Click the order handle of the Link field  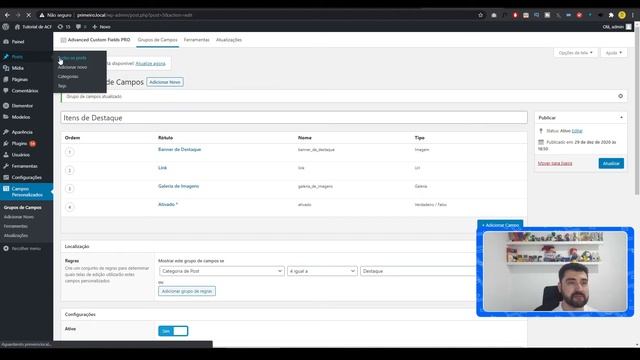click(x=70, y=170)
